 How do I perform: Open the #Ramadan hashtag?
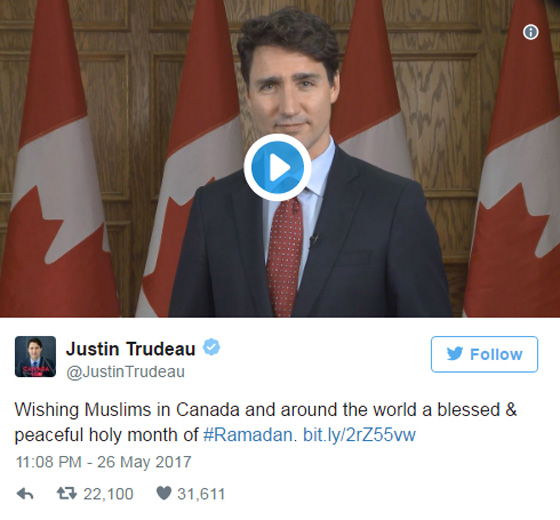coord(250,435)
